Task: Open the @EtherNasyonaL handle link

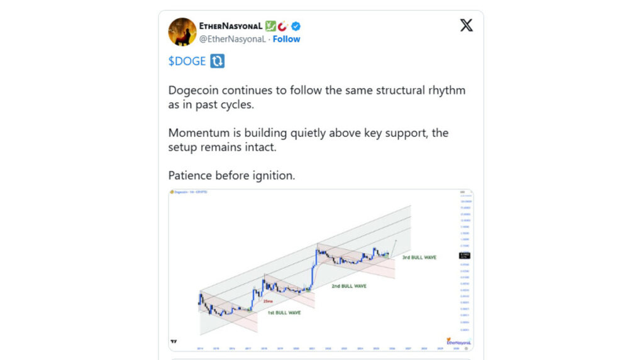Action: tap(233, 39)
